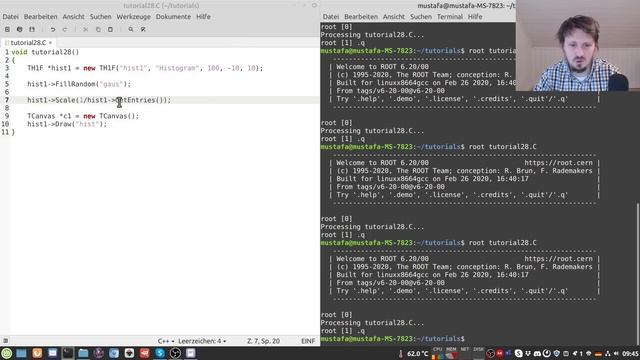This screenshot has height=360, width=640.
Task: Close the tutorial28.C tab
Action: click(x=51, y=42)
